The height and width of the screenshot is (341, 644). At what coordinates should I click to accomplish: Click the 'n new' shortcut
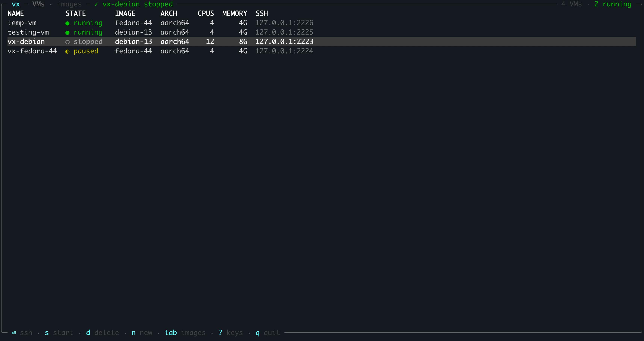(x=142, y=333)
